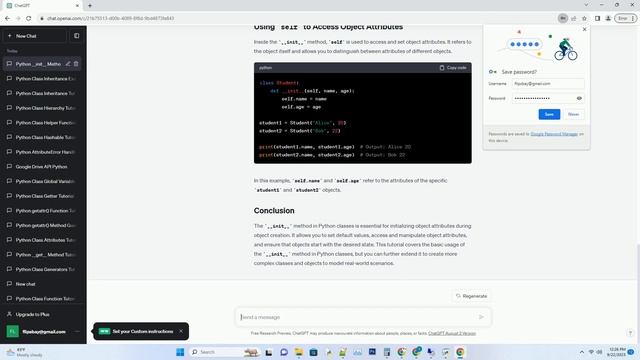Open the Python Class Generators chat

(42, 269)
